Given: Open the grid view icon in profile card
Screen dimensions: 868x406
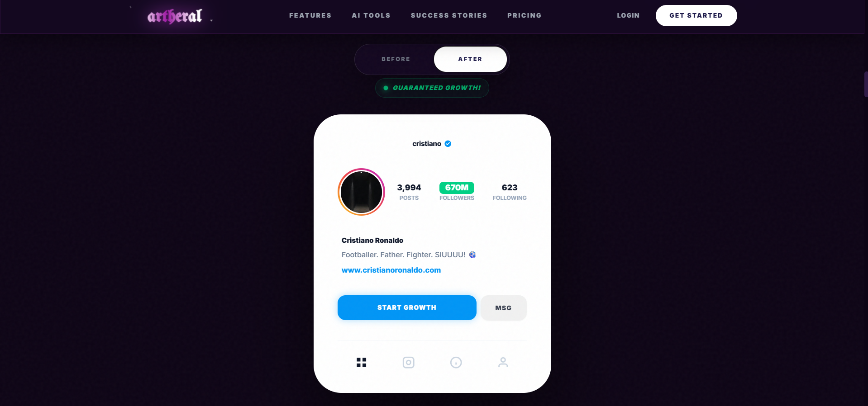Looking at the screenshot, I should 361,363.
